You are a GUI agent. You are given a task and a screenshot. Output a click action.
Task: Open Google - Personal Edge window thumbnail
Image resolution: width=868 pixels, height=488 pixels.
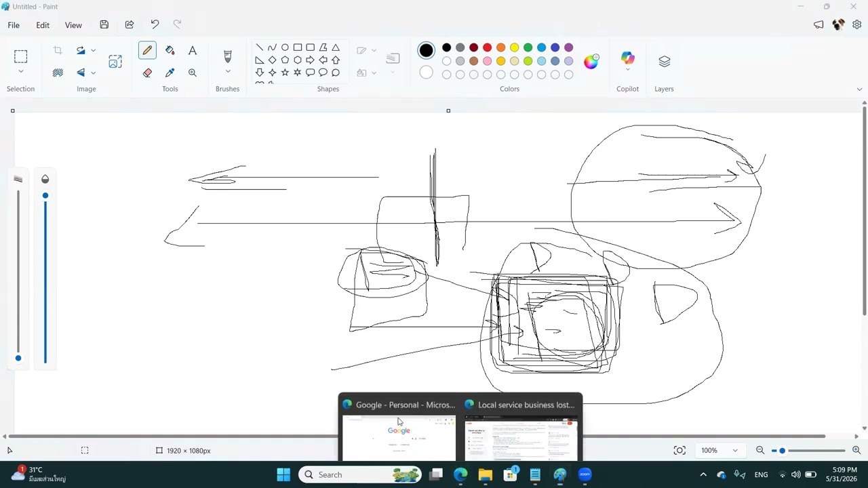pos(399,428)
